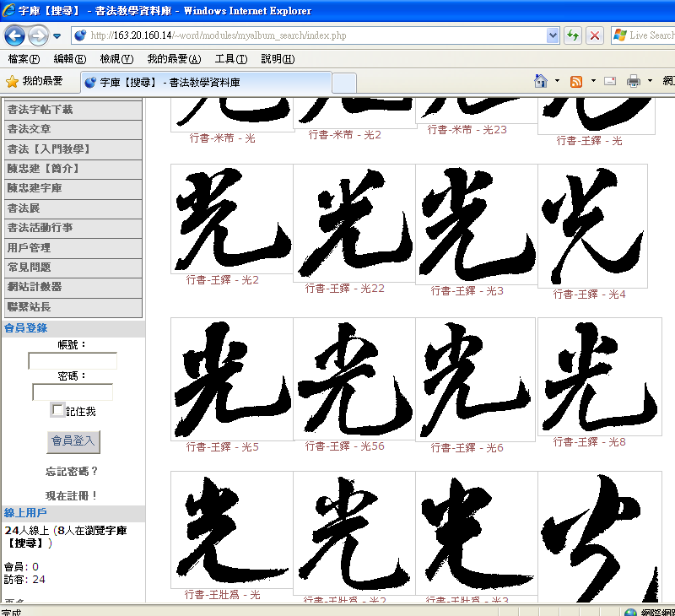The width and height of the screenshot is (675, 616).
Task: Open 書法展 sidebar item
Action: [x=73, y=208]
